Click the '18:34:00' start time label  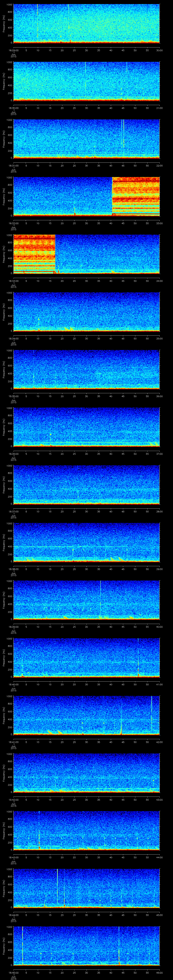pos(13,339)
